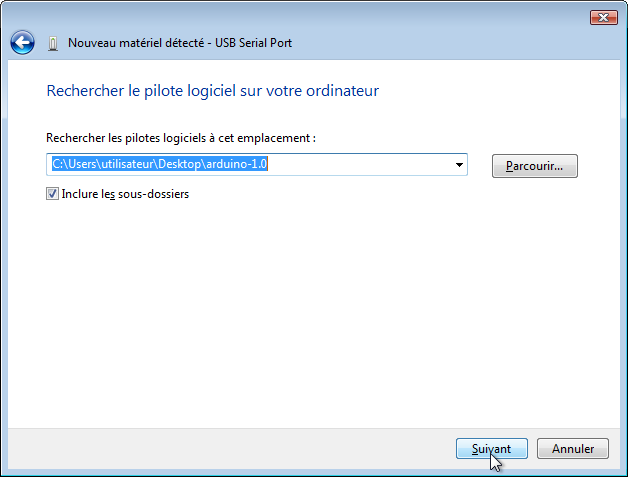
Task: Click the 'Nouveau matériel détecté - USB Serial Port' title
Action: (x=180, y=43)
